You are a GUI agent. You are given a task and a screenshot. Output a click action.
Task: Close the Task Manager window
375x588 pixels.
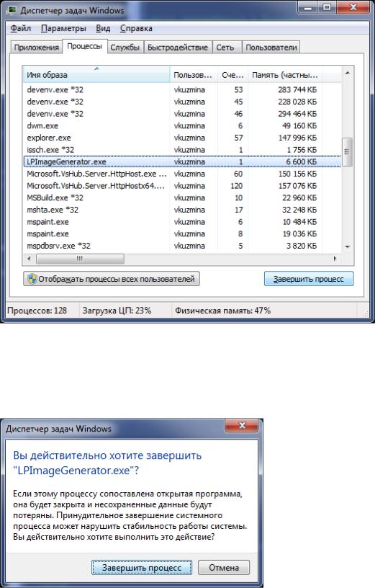(x=353, y=7)
